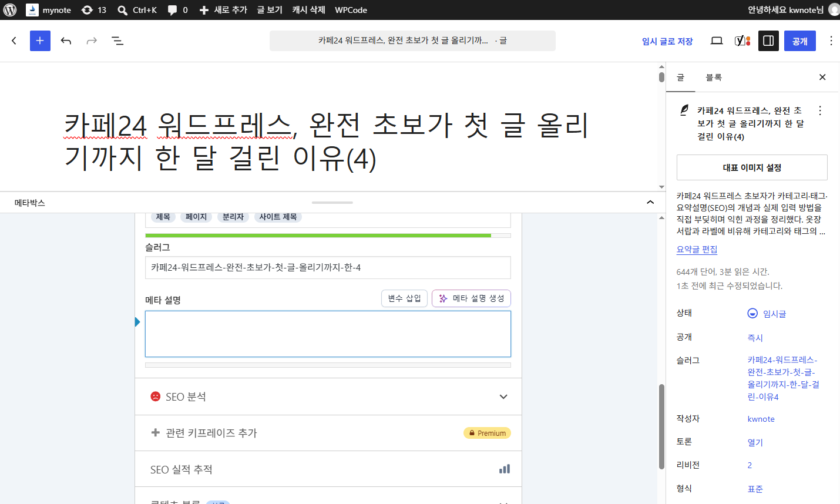Switch to the 블록 sidebar tab
Image resolution: width=840 pixels, height=504 pixels.
point(714,78)
